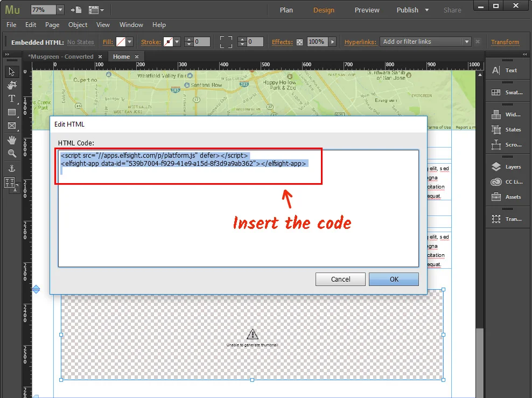Open the Transform link in control bar
Screen dimensions: 532x398
coord(505,42)
